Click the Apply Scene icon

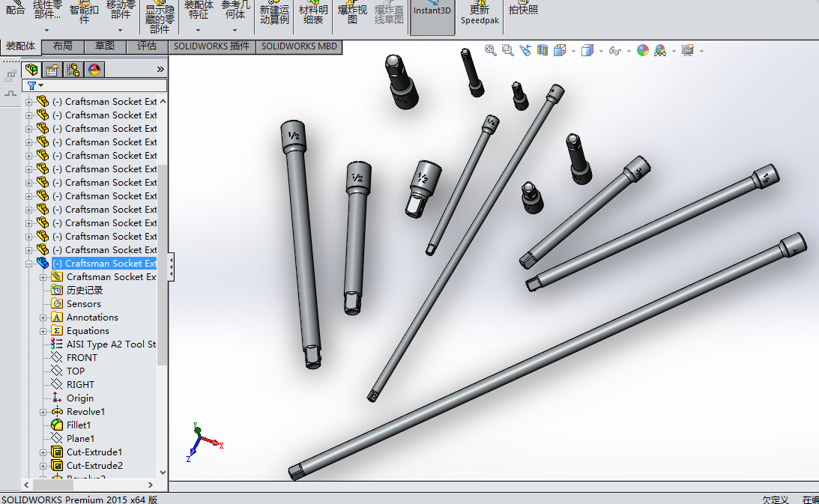660,50
